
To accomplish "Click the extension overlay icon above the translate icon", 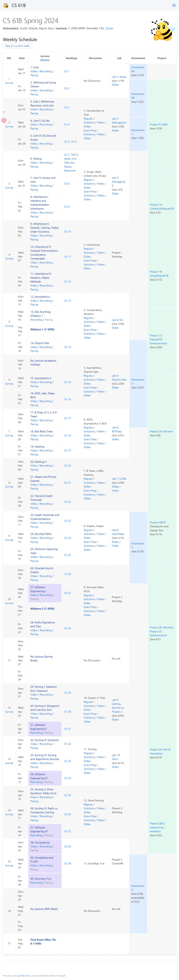I will [x=4, y=112].
